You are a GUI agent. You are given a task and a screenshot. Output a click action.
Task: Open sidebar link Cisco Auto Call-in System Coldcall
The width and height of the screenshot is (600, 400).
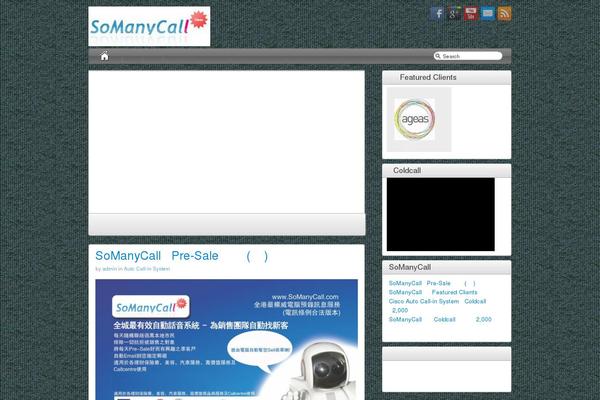[x=437, y=306]
